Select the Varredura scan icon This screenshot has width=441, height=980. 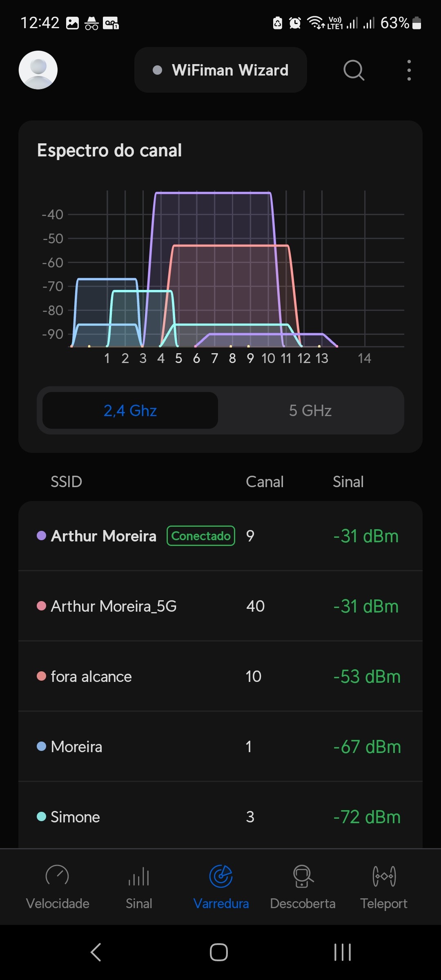coord(221,875)
